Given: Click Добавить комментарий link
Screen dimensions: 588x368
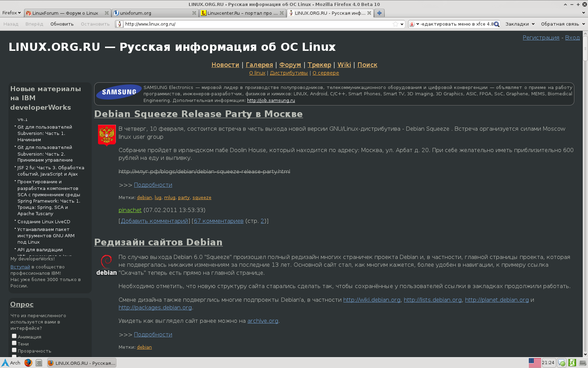Looking at the screenshot, I should point(154,221).
